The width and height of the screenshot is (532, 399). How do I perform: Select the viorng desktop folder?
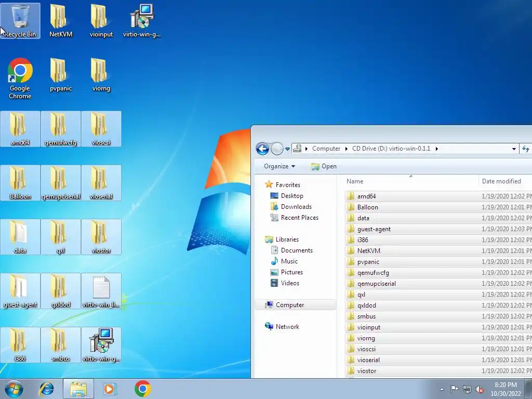point(101,75)
